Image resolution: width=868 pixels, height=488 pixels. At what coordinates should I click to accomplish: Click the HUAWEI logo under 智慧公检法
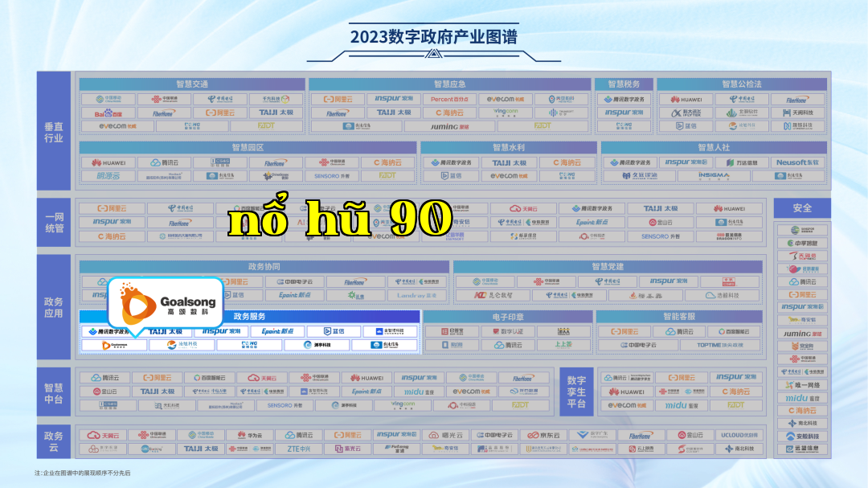click(686, 99)
